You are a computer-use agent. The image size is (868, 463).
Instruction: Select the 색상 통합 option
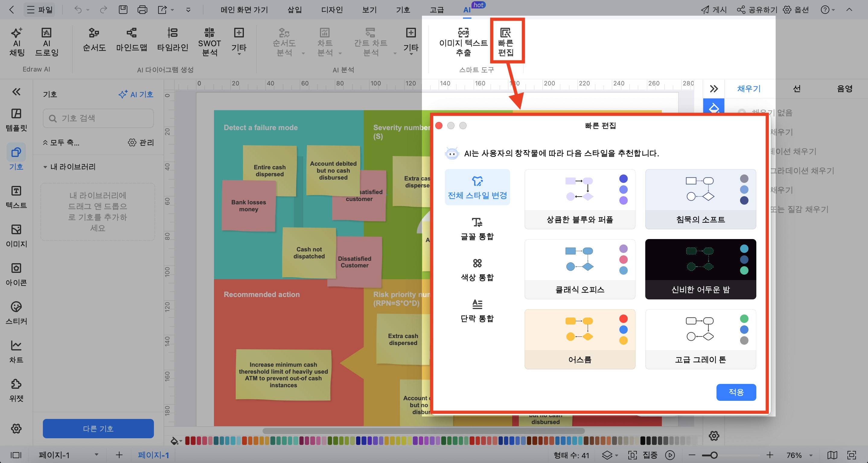[x=477, y=270]
